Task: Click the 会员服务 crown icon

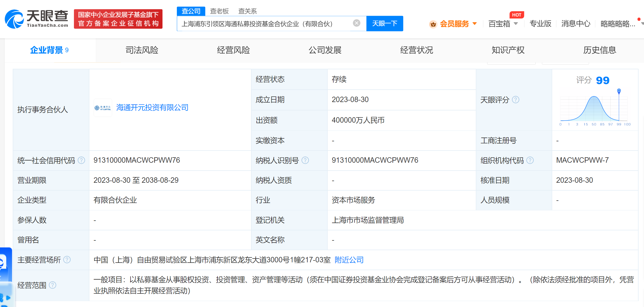Action: click(433, 24)
